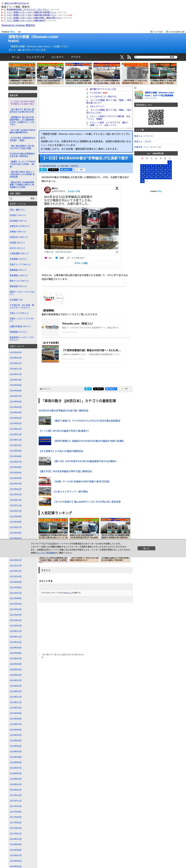The height and width of the screenshot is (868, 186).
Task: Click the ブログを書く pencil link
Action: coord(157,32)
